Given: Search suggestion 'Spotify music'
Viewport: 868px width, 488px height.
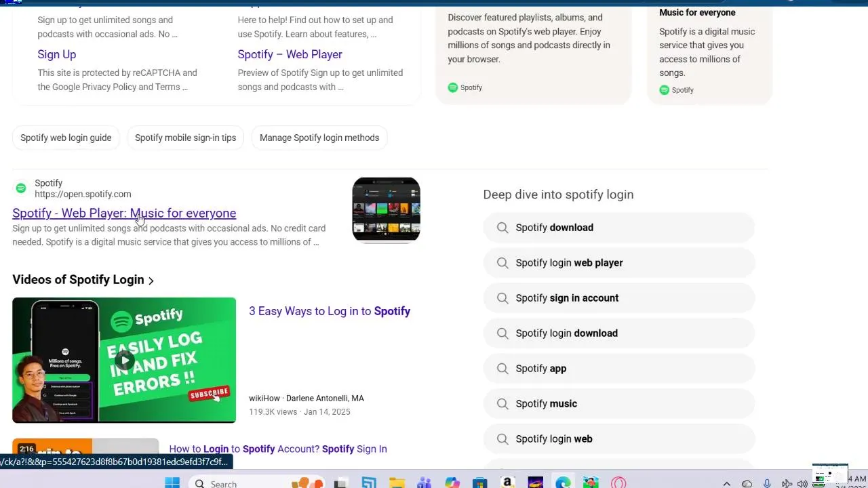Looking at the screenshot, I should pyautogui.click(x=619, y=404).
